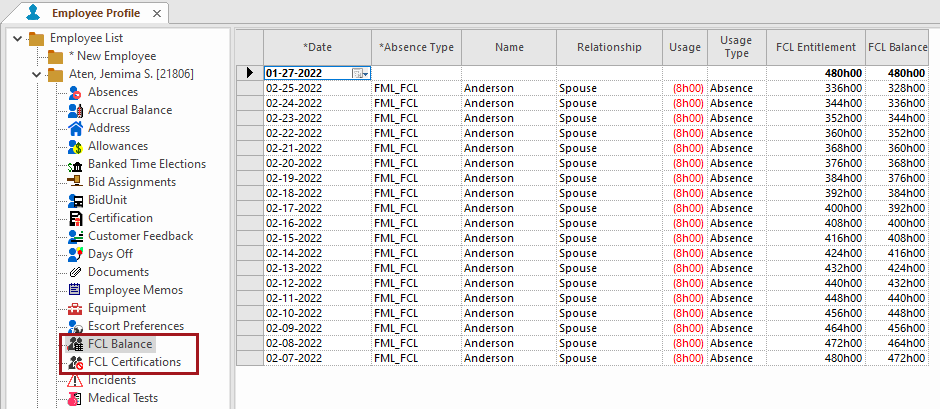This screenshot has width=940, height=409.
Task: Collapse the Employee List tree node
Action: click(16, 38)
